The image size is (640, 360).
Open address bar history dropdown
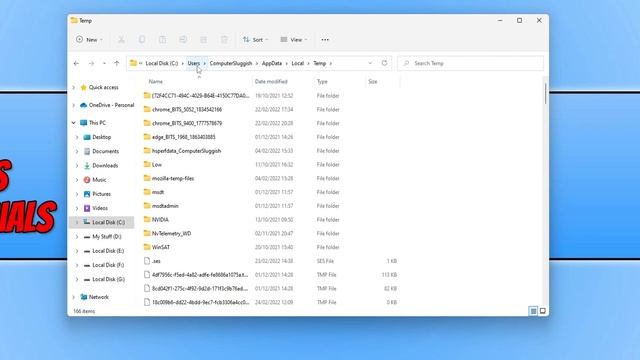[x=370, y=63]
